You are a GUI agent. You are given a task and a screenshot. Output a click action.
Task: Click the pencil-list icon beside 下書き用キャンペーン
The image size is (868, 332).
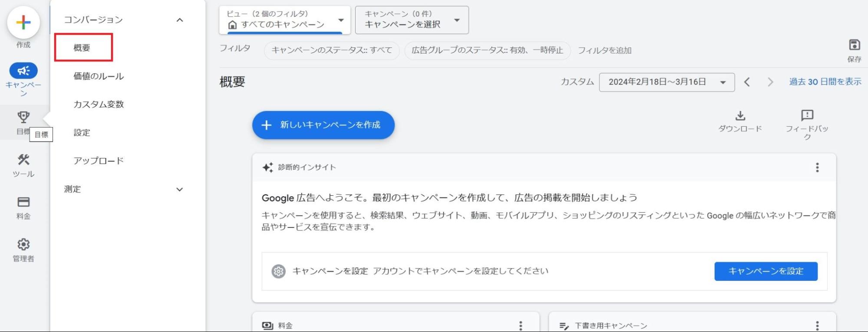564,326
